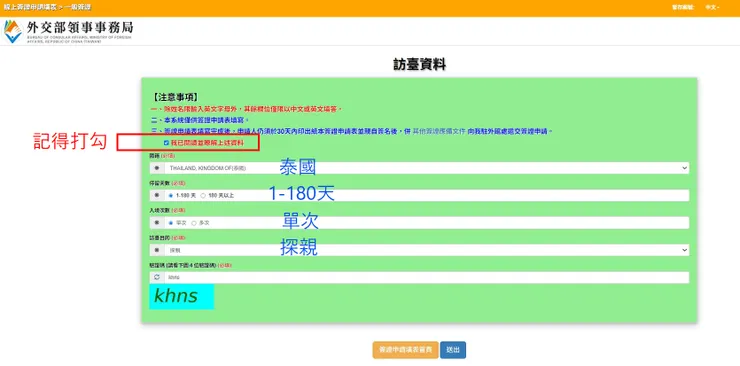Choose 單次 entry radio button

pyautogui.click(x=171, y=223)
